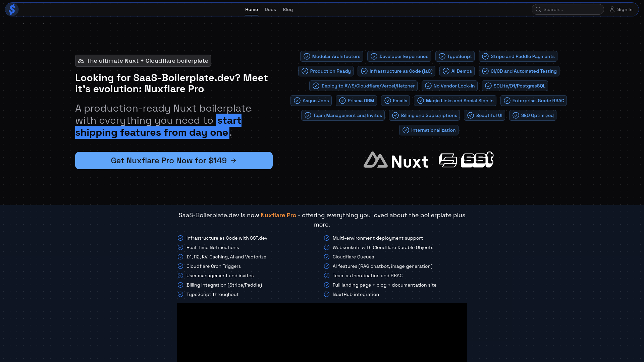Click the Infrastructure as Code (IaC) check icon
The image size is (644, 362).
(x=364, y=71)
